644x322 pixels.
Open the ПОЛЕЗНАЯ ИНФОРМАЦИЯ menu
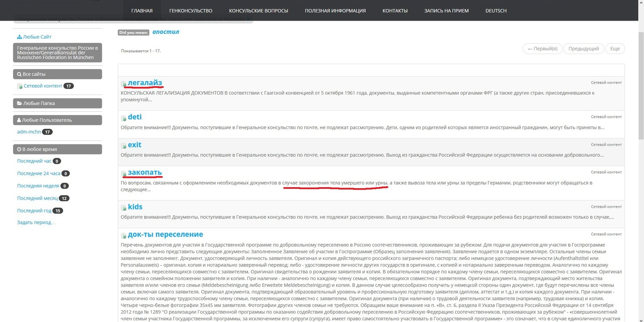[x=335, y=11]
